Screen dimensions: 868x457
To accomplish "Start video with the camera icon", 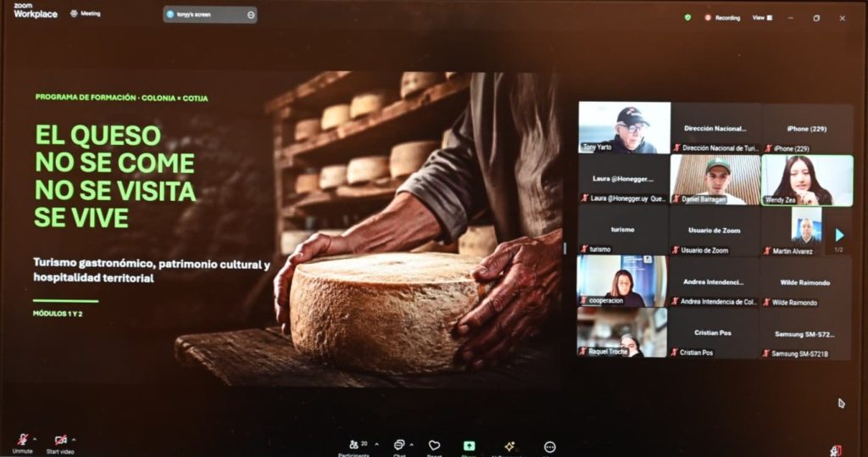I will click(x=60, y=440).
